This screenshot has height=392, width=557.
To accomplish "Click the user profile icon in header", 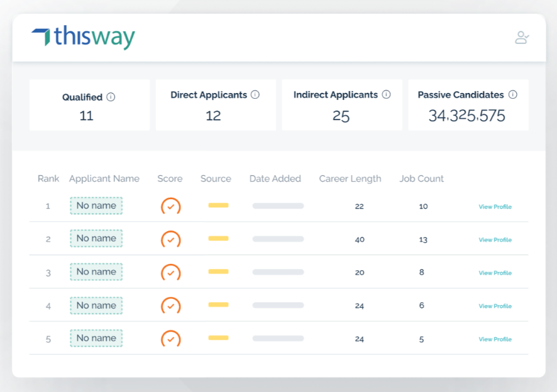I will (521, 38).
